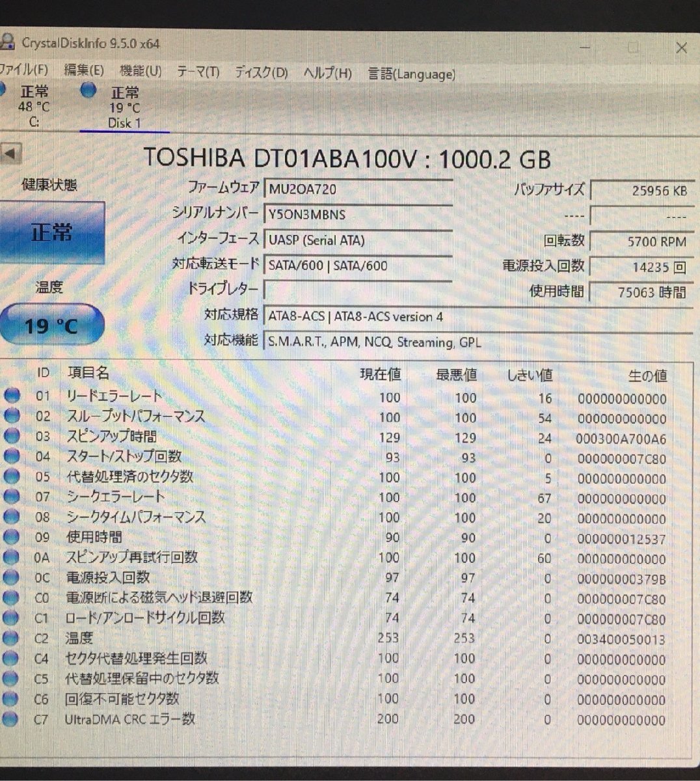
Task: Click the 生の値 column header
Action: [x=647, y=376]
